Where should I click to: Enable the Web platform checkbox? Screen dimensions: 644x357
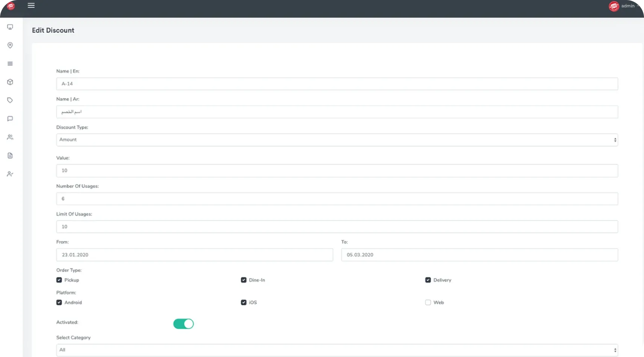click(x=428, y=302)
